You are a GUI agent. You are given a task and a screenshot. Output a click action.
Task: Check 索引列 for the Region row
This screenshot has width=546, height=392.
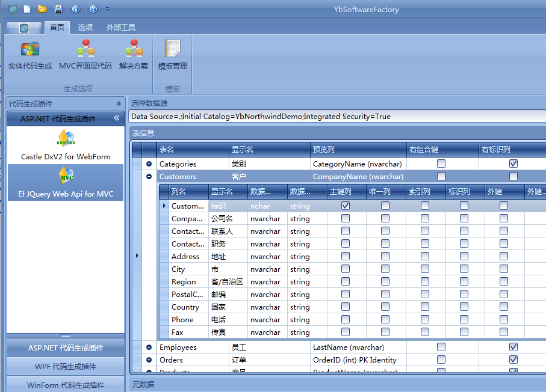425,281
